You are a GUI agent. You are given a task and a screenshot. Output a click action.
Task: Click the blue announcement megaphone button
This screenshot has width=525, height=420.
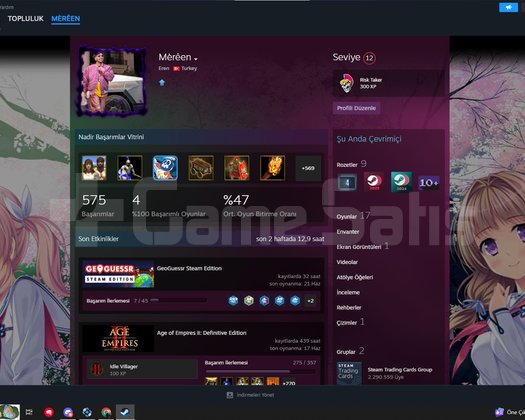click(508, 7)
